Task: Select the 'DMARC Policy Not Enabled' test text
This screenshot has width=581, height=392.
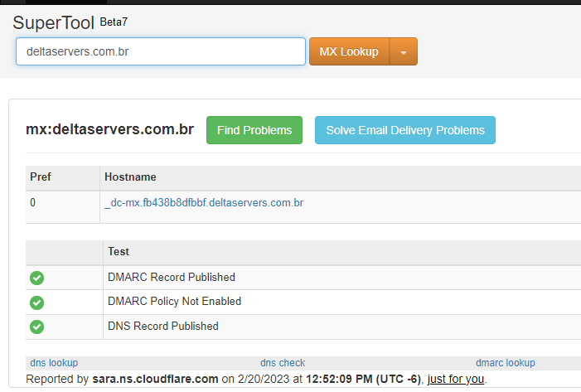Action: pyautogui.click(x=175, y=301)
